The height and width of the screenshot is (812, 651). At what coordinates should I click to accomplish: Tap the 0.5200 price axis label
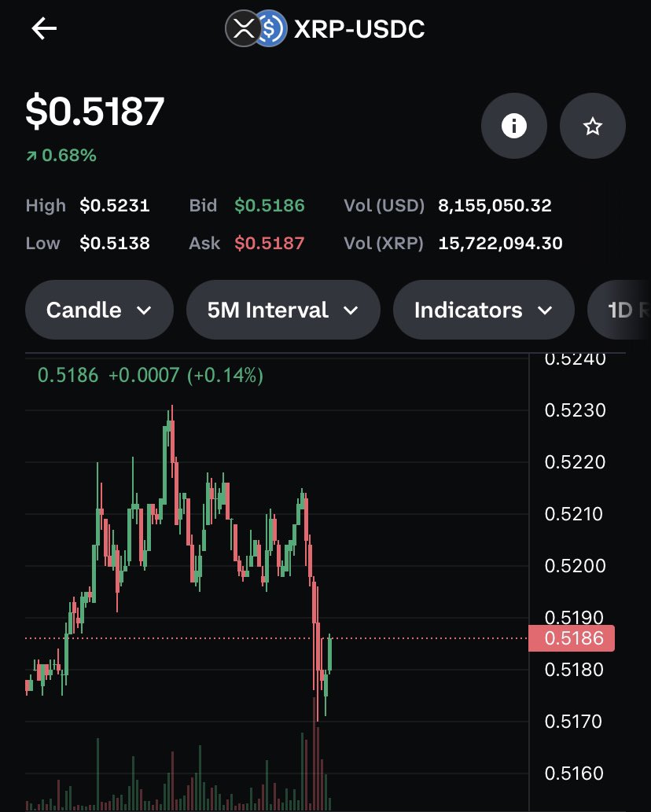575,565
